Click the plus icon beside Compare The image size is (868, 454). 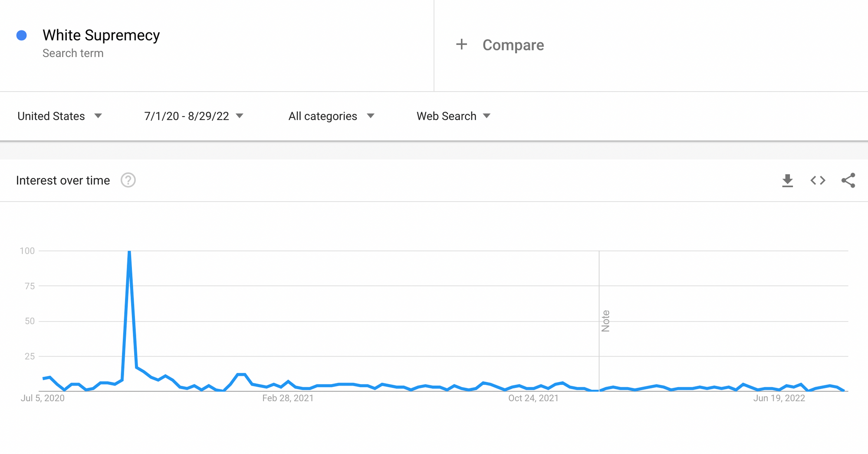tap(462, 44)
